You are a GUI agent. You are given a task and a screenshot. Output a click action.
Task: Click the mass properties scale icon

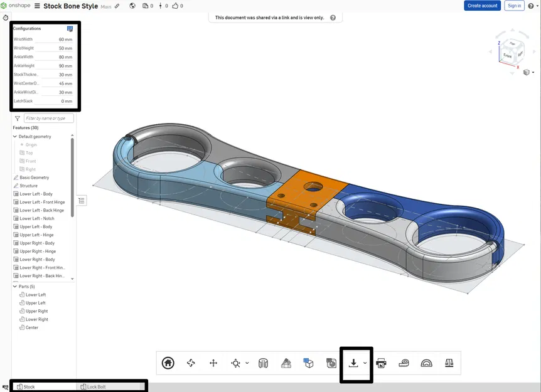pos(449,363)
